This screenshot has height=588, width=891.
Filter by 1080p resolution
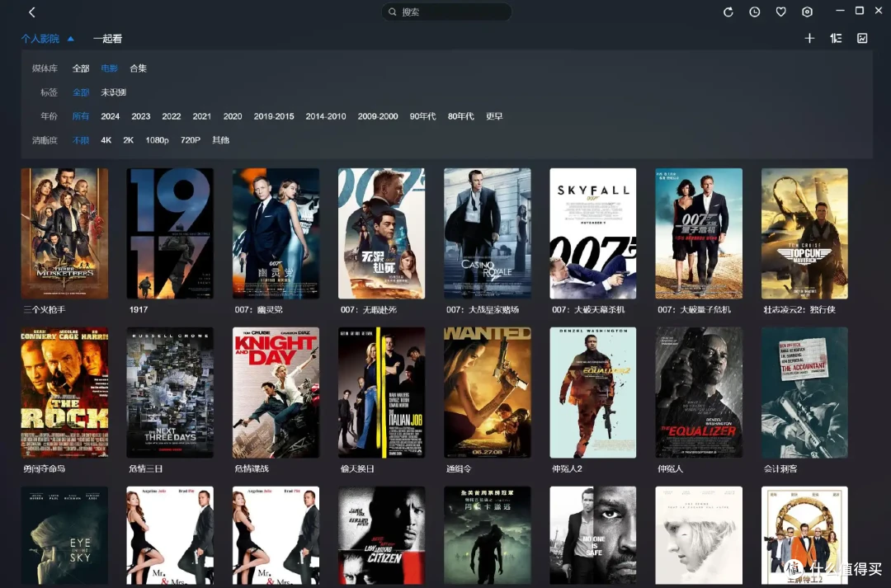pyautogui.click(x=157, y=139)
